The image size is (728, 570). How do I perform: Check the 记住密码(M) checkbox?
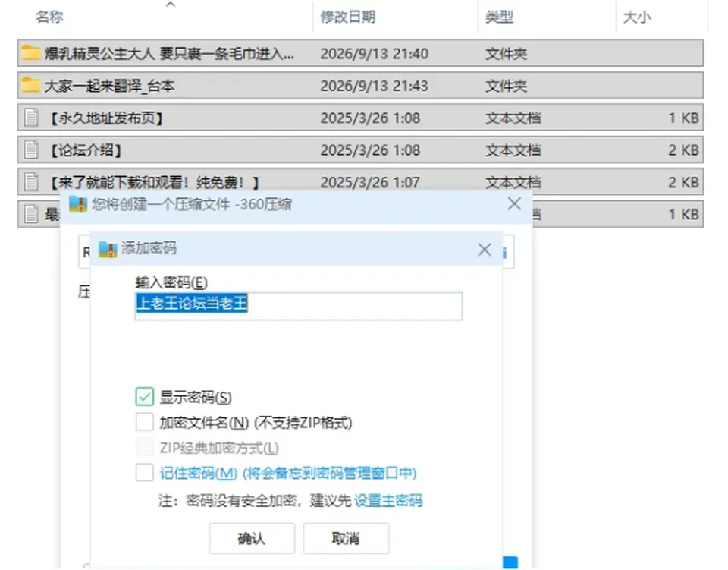click(x=144, y=473)
